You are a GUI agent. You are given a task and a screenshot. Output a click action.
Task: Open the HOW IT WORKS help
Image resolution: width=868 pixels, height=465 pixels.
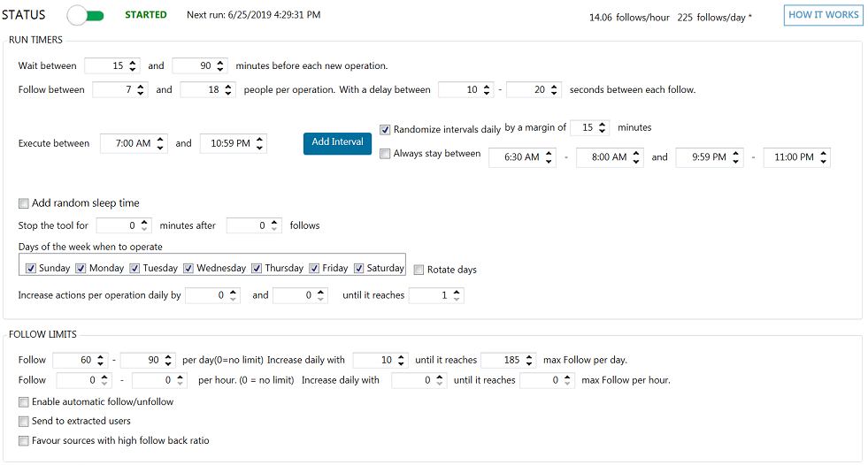pyautogui.click(x=823, y=15)
